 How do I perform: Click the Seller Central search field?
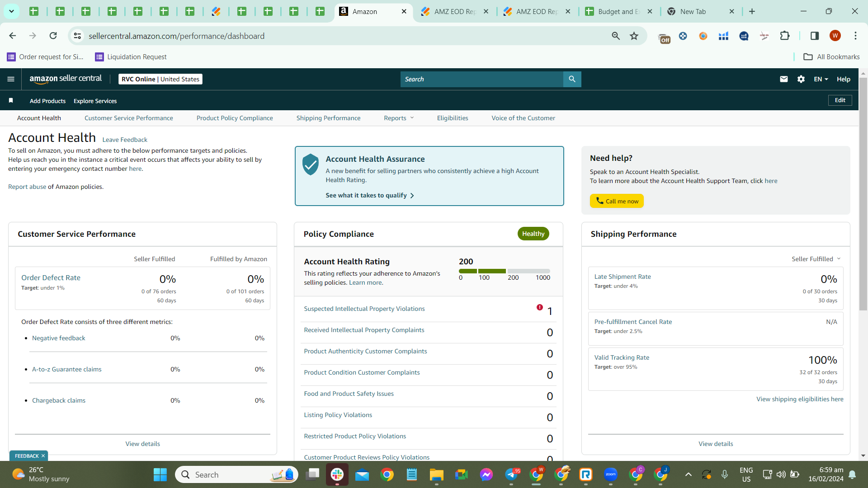click(482, 79)
